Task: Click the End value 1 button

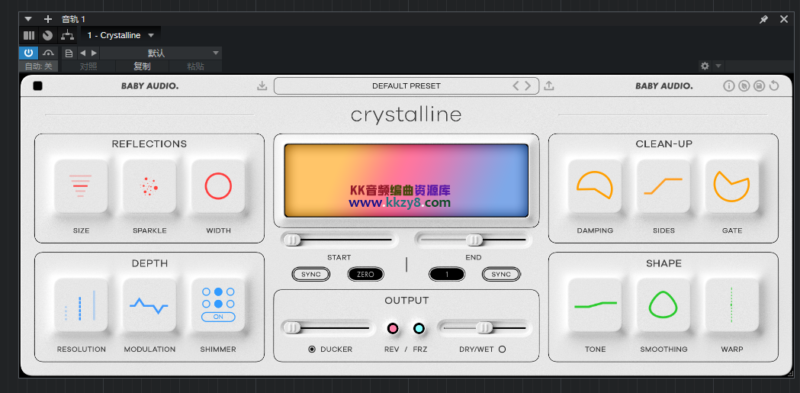Action: pos(447,275)
